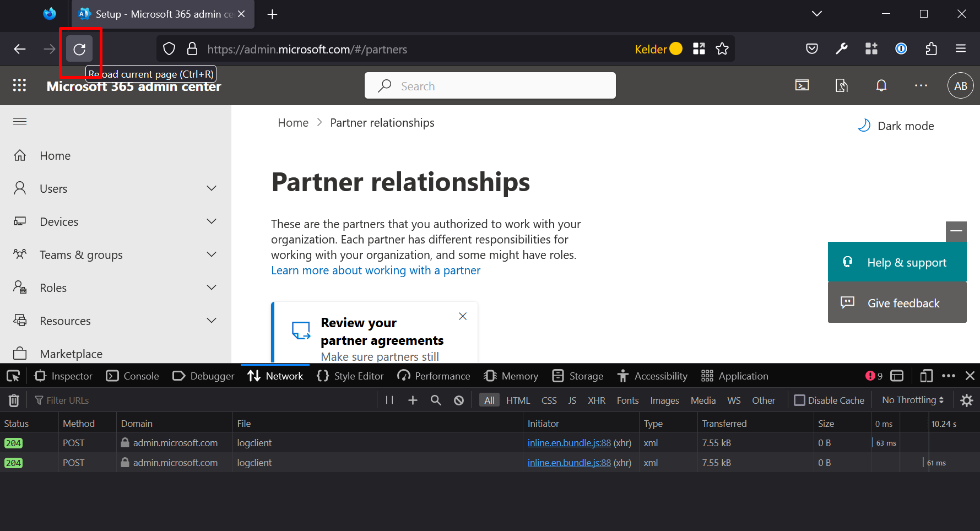Open the QR code grid icon in address bar

[699, 49]
